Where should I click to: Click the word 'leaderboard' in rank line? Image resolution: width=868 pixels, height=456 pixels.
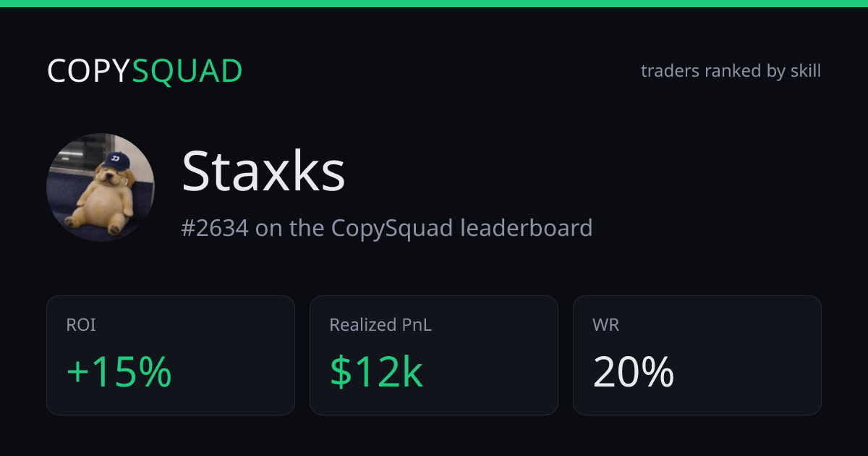point(527,228)
